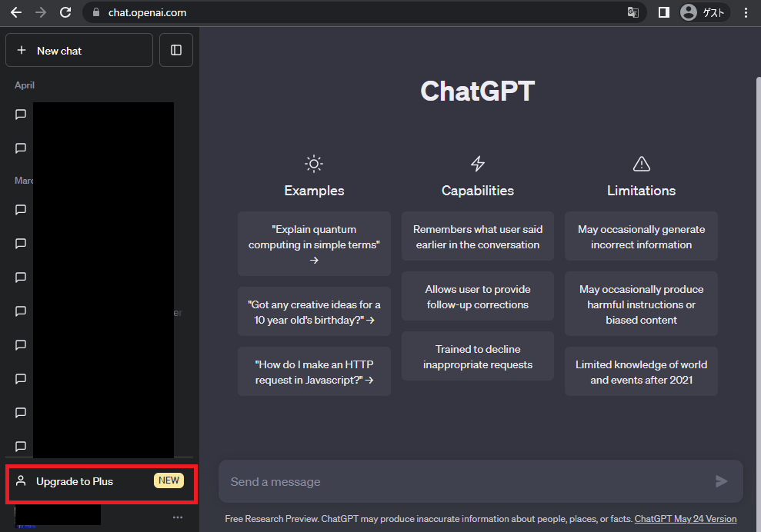This screenshot has height=532, width=761.
Task: Click the Google Translate icon in the address bar
Action: point(632,12)
